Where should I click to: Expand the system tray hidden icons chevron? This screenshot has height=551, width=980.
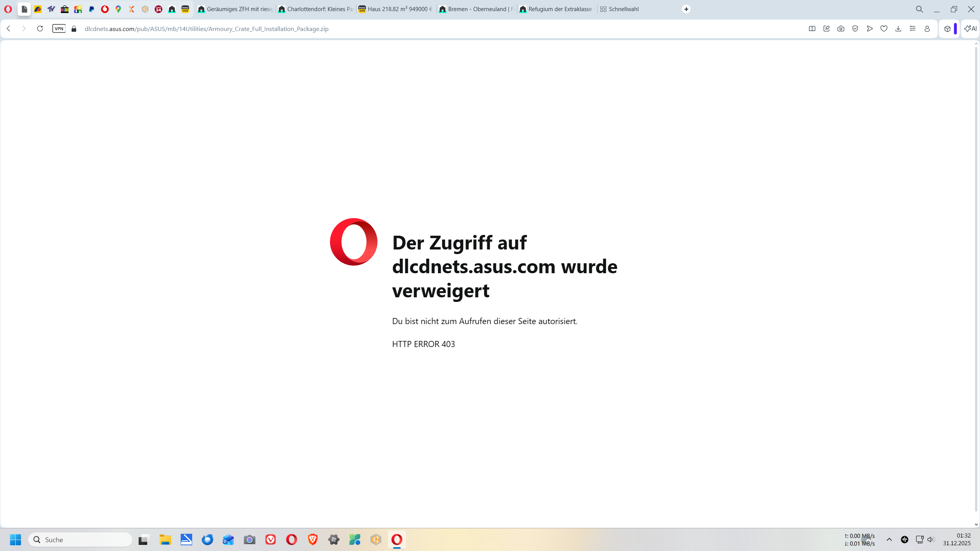[x=889, y=540]
